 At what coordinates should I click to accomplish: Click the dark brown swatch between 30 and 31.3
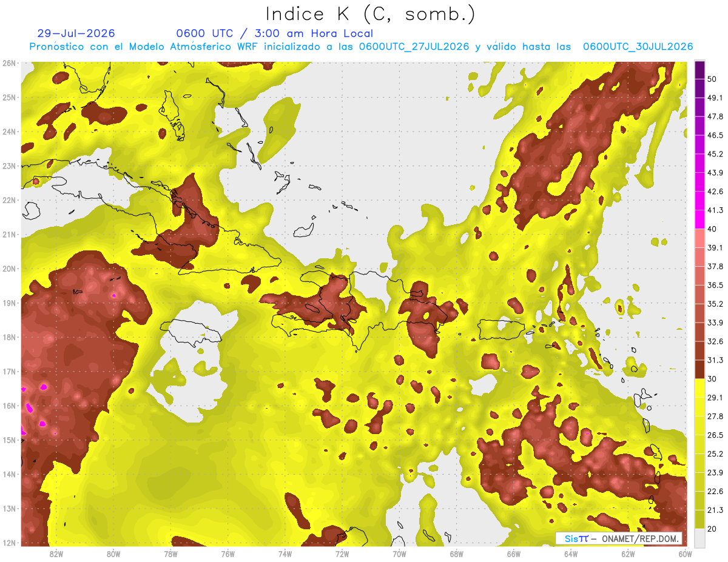point(699,369)
